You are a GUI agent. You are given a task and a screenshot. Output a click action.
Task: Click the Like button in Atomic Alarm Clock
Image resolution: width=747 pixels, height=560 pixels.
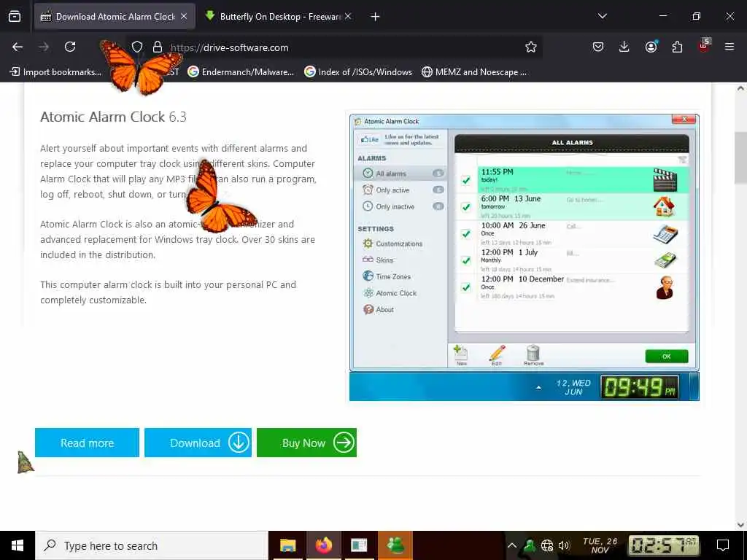point(369,139)
